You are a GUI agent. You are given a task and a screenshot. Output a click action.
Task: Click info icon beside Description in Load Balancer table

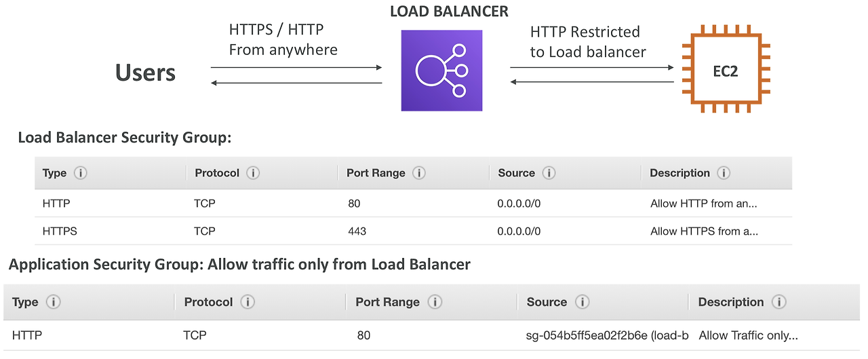click(x=724, y=173)
